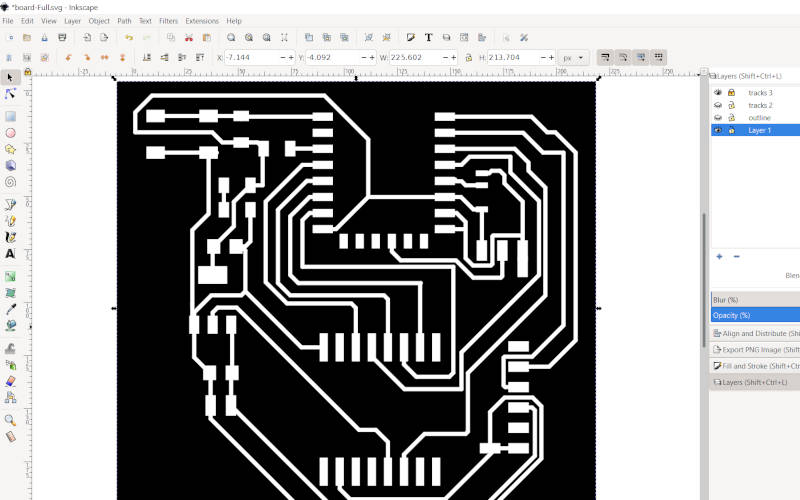This screenshot has width=800, height=500.
Task: Select the Selector arrow tool
Action: coord(10,78)
